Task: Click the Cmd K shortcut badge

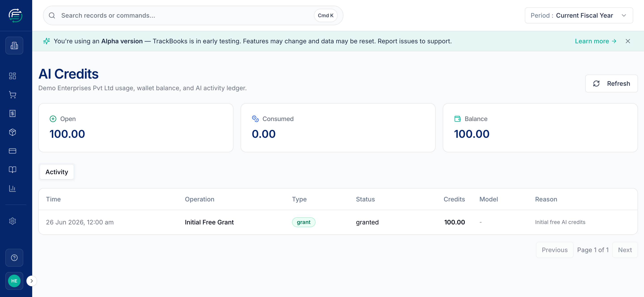Action: 326,15
